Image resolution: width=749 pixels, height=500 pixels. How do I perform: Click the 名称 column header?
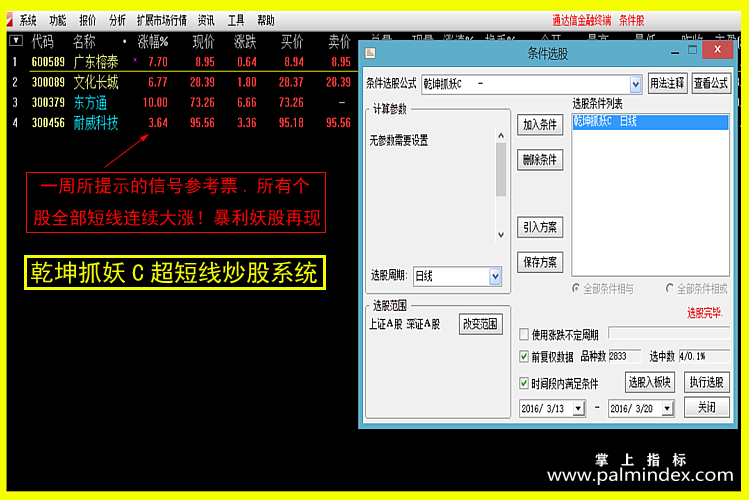tap(84, 42)
